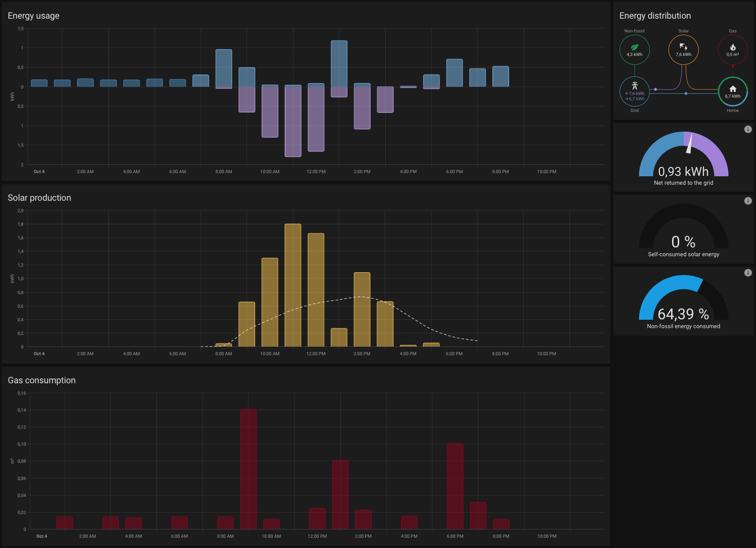Viewport: 756px width, 548px height.
Task: Select the tallest red gas consumption bar
Action: tap(248, 469)
